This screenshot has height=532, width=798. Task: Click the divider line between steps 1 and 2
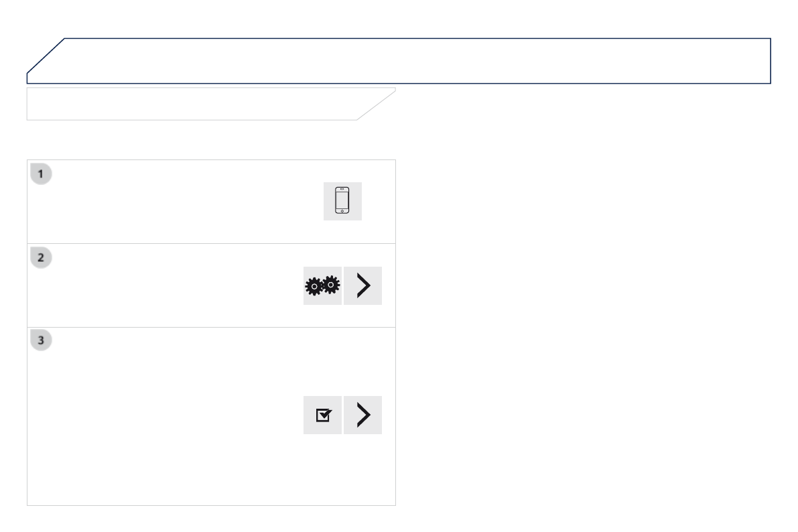pos(211,244)
